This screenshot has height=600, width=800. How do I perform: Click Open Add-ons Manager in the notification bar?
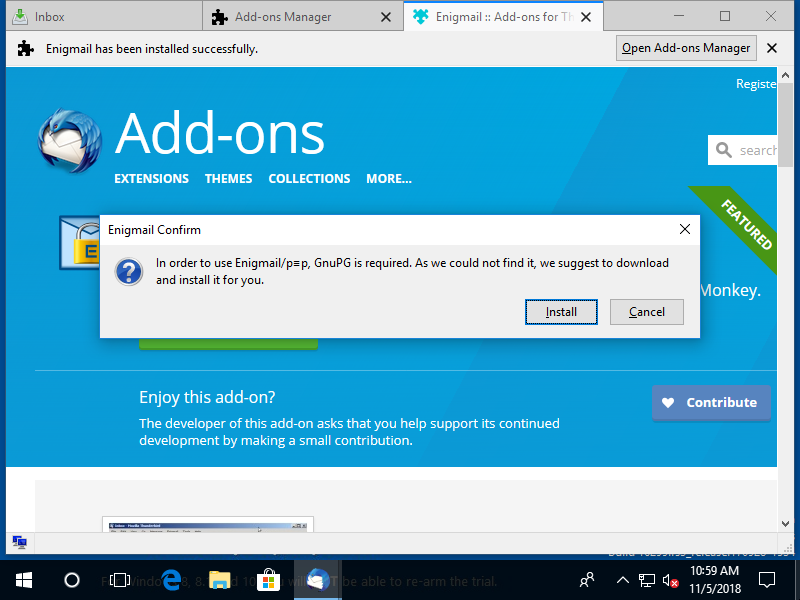[x=686, y=47]
